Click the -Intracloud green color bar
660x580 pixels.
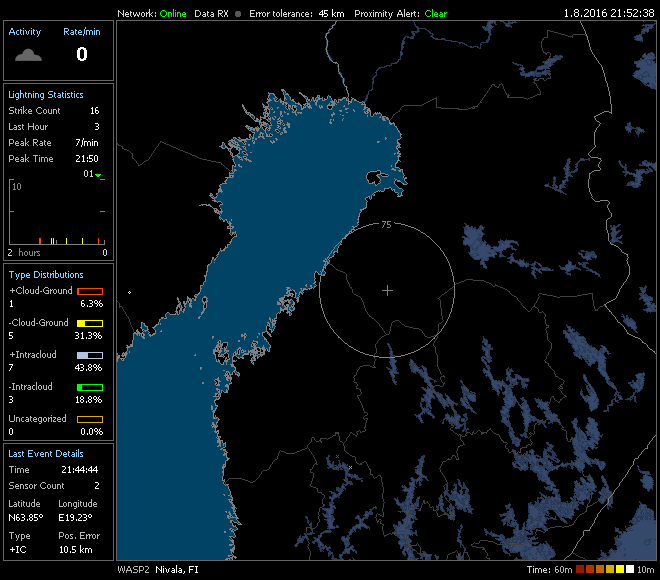[90, 387]
